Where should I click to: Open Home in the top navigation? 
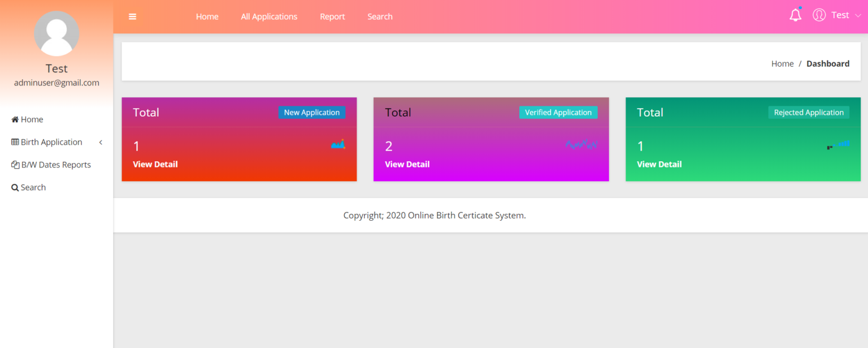[207, 16]
